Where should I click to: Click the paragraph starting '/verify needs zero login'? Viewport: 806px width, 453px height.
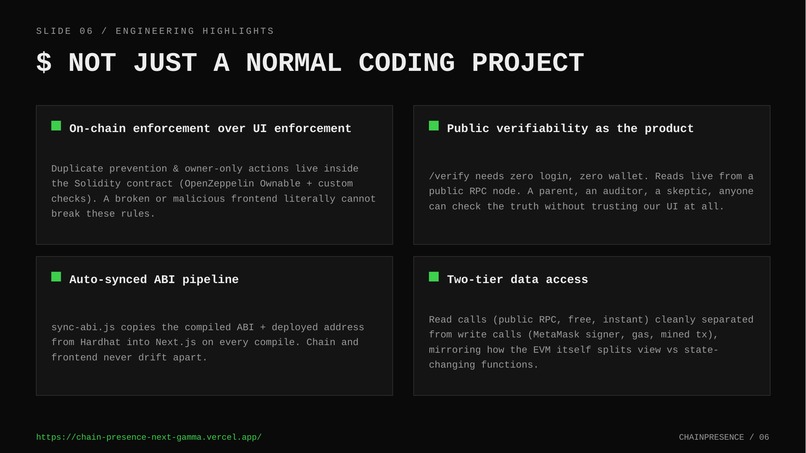[591, 191]
